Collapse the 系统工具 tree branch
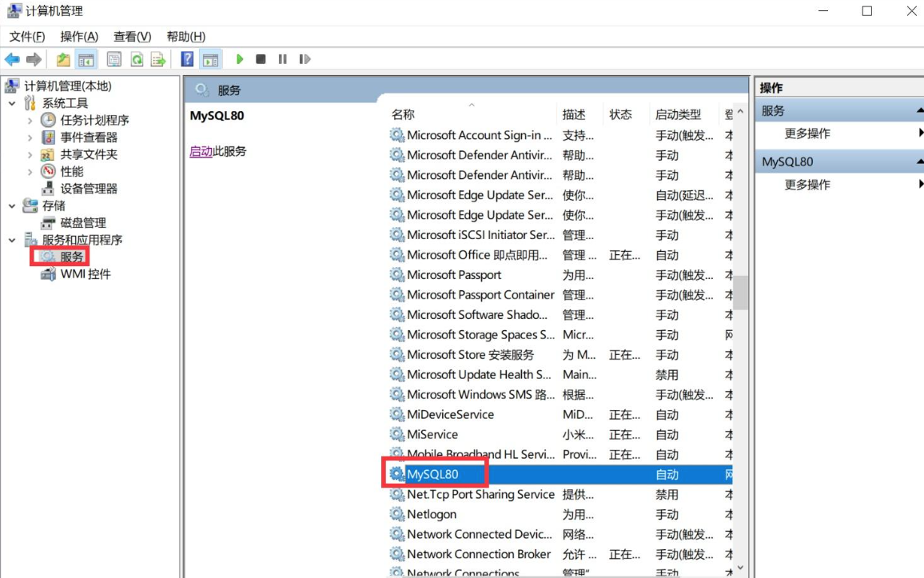924x578 pixels. [12, 103]
